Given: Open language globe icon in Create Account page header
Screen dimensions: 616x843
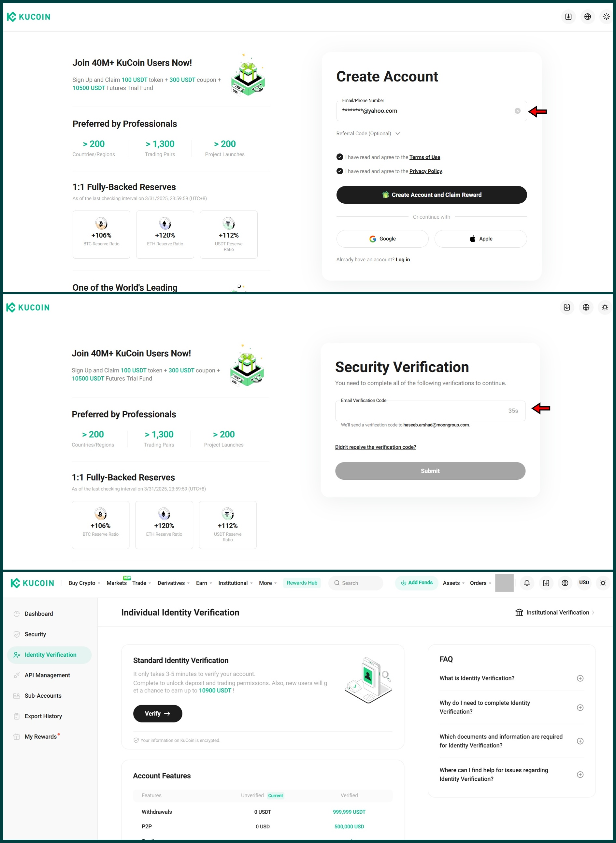Looking at the screenshot, I should [x=588, y=17].
